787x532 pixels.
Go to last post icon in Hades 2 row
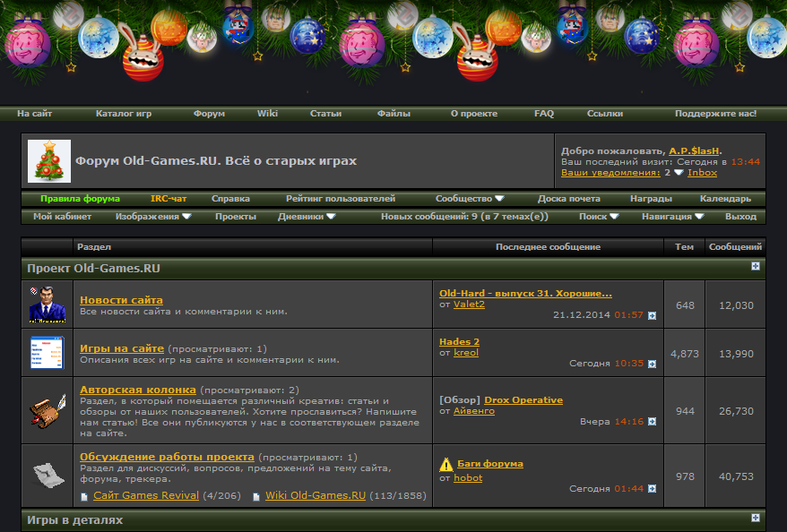[652, 364]
